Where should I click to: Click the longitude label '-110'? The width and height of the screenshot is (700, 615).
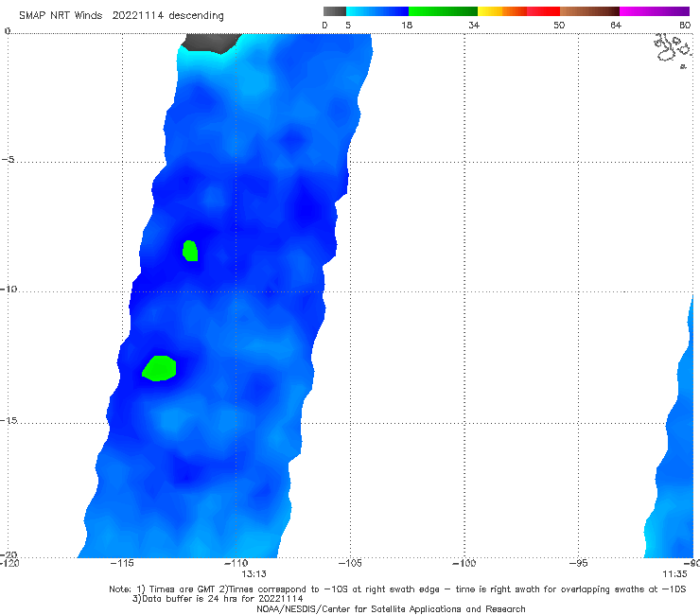236,563
